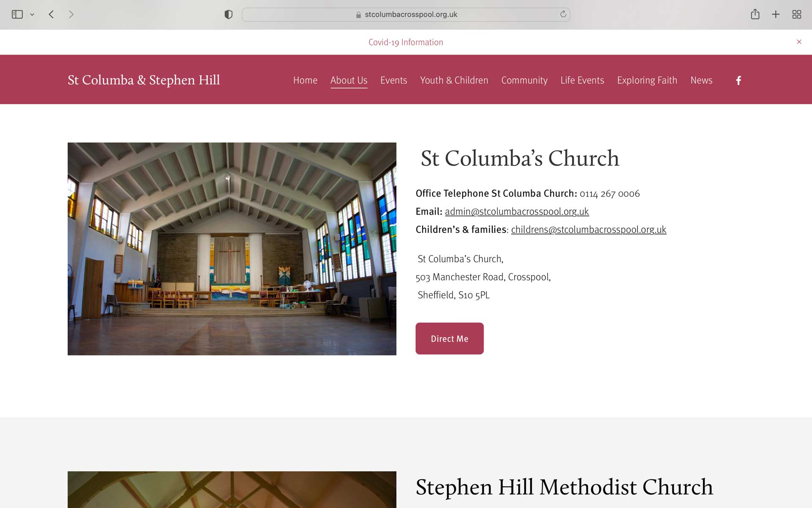The image size is (812, 508).
Task: Click the Covid-19 Information link
Action: (406, 41)
